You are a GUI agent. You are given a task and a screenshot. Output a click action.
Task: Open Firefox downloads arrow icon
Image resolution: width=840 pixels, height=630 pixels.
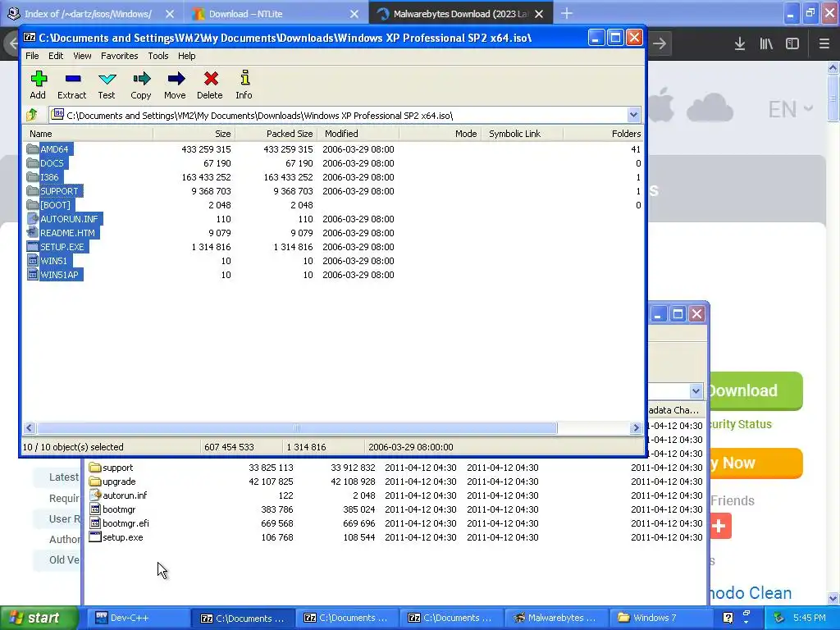point(740,44)
